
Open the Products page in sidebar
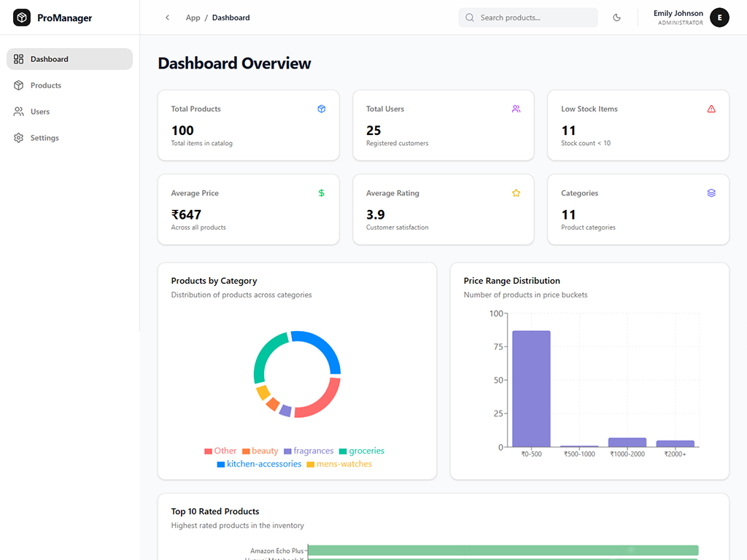click(x=45, y=85)
